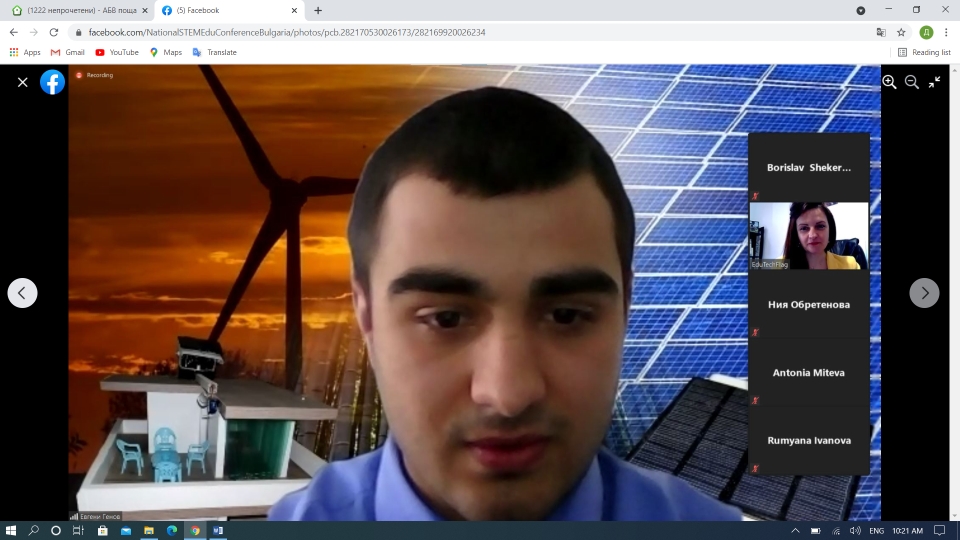Go to the previous photo

pos(22,293)
